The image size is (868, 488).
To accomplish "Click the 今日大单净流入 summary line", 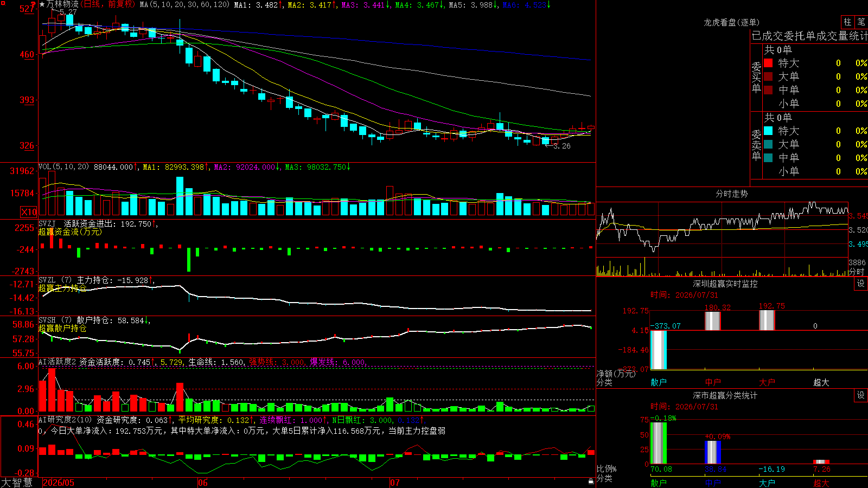I will [x=242, y=431].
